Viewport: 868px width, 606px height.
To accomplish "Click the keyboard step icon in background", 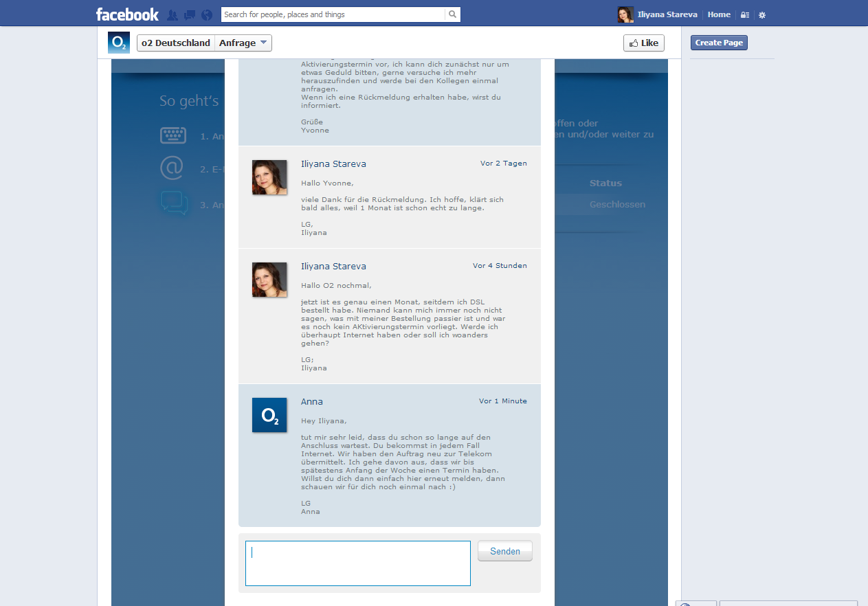I will coord(173,135).
